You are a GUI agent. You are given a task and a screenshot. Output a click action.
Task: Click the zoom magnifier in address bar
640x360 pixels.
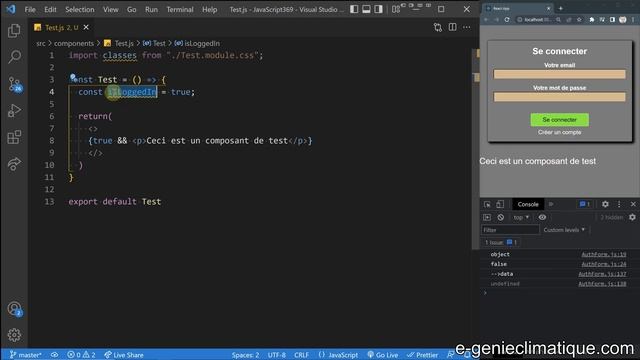(558, 19)
